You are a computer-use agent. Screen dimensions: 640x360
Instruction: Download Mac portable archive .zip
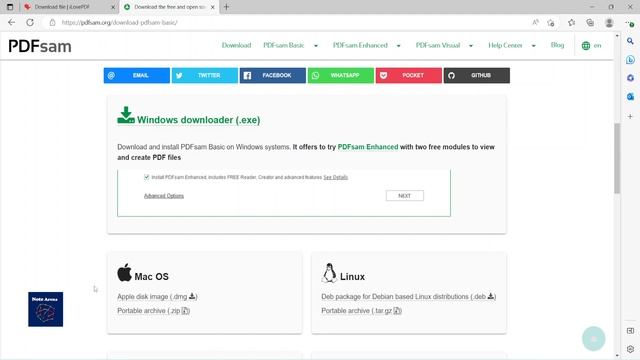pos(153,311)
